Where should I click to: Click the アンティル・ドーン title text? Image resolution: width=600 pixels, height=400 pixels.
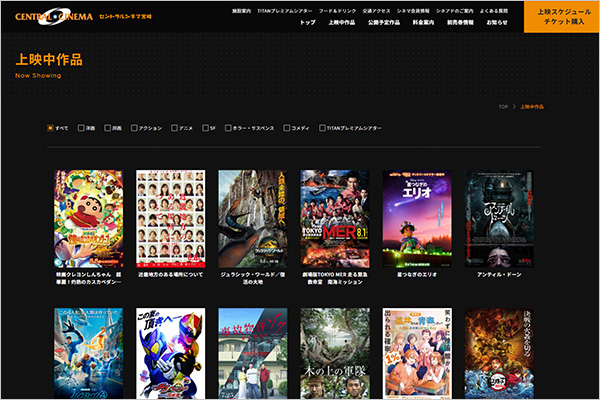tap(499, 274)
